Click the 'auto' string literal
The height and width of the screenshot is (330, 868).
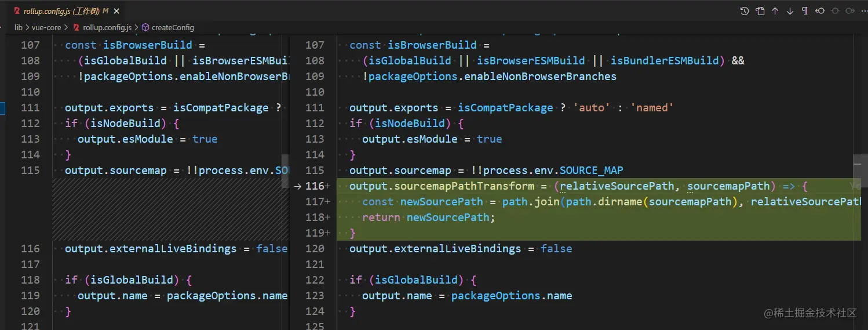click(x=592, y=108)
